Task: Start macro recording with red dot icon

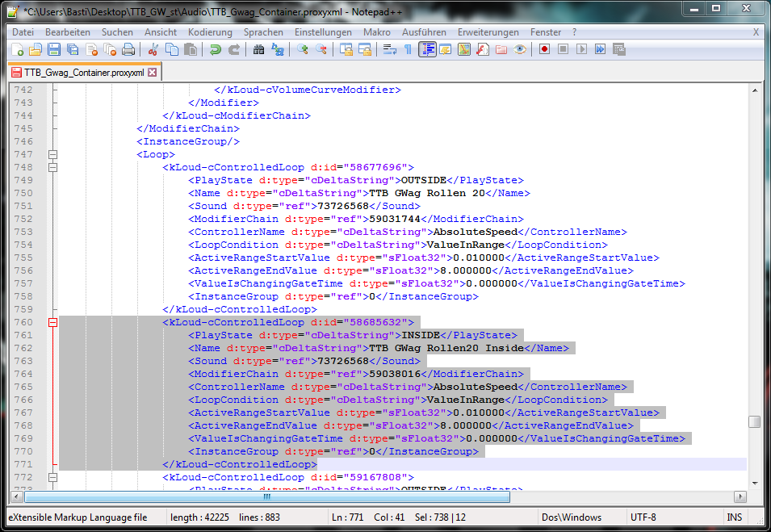Action: coord(545,49)
